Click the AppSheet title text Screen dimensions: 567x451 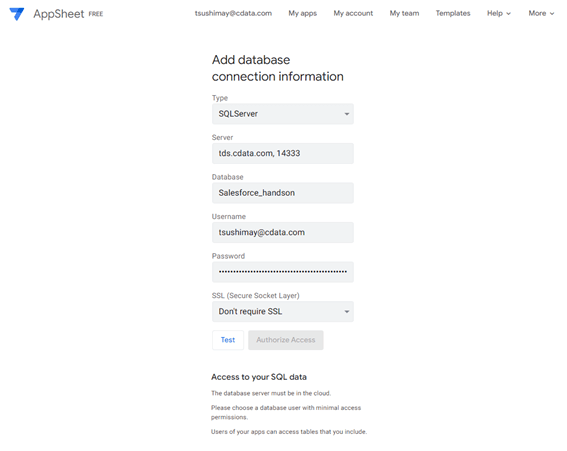click(x=59, y=14)
